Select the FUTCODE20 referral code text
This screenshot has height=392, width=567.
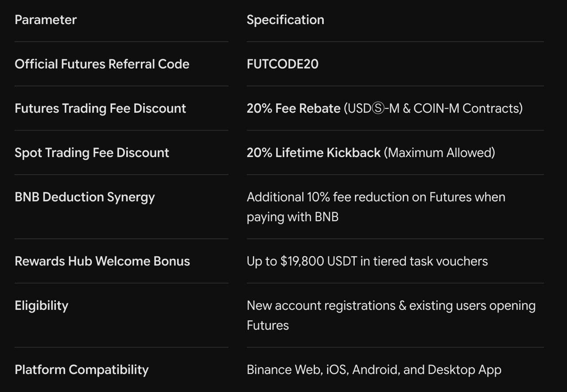click(283, 64)
